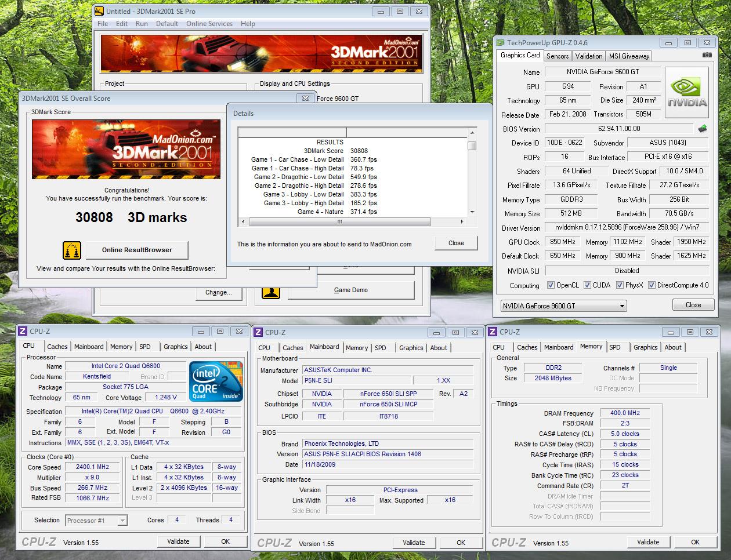
Task: Open the Online Services menu
Action: pyautogui.click(x=209, y=24)
